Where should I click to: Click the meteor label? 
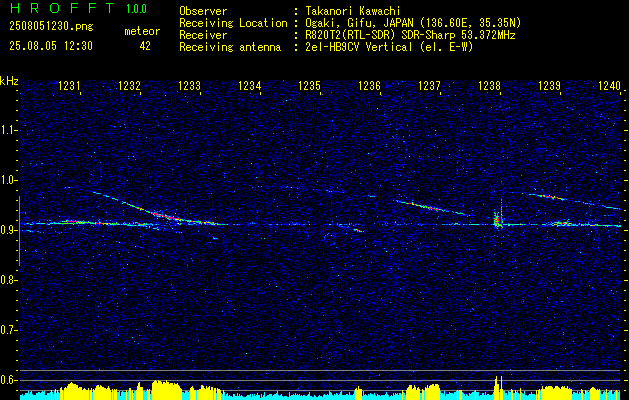pyautogui.click(x=142, y=31)
